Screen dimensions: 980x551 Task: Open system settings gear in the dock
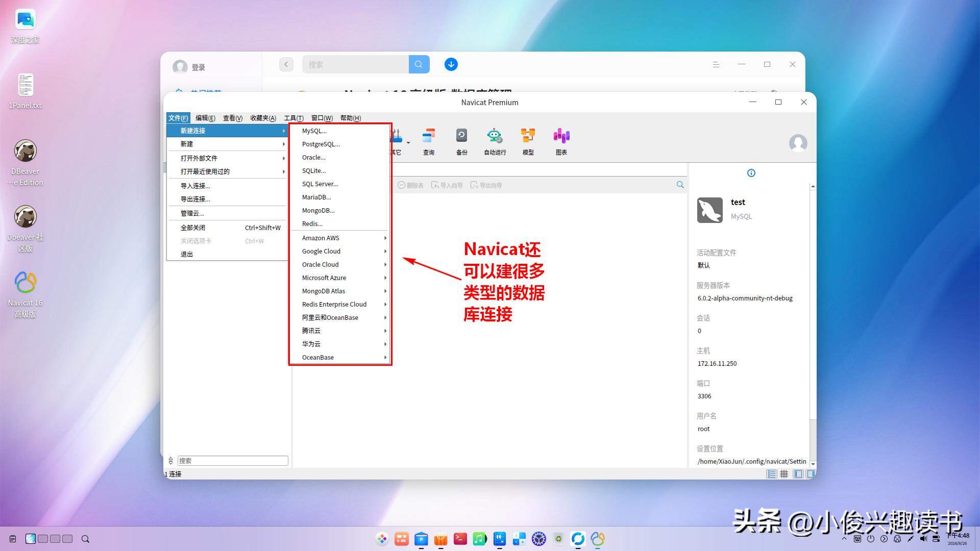tap(538, 539)
